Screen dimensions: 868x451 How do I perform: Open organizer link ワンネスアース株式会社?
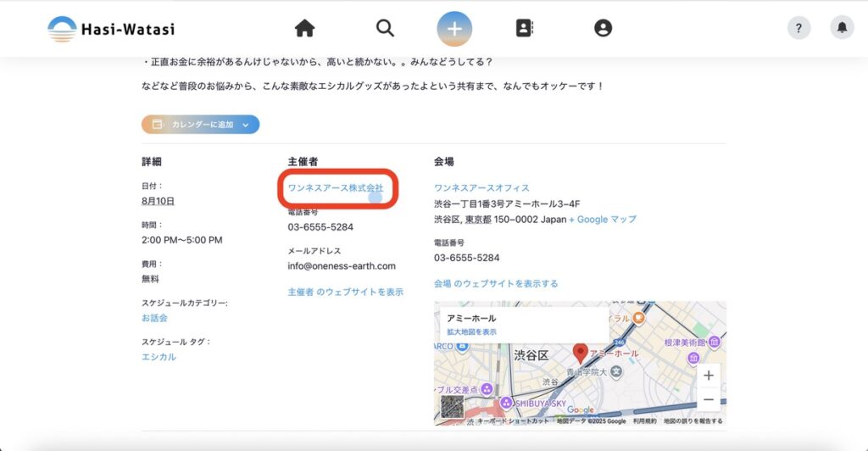click(x=336, y=187)
